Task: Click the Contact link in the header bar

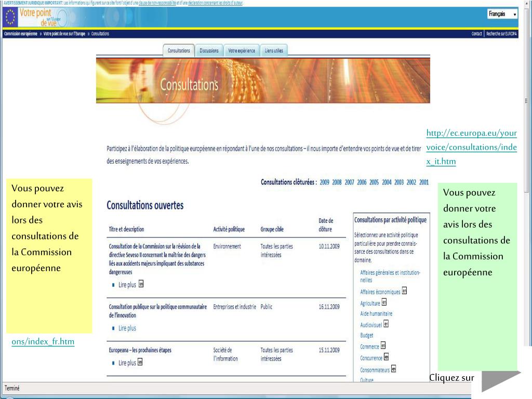Action: [x=476, y=34]
